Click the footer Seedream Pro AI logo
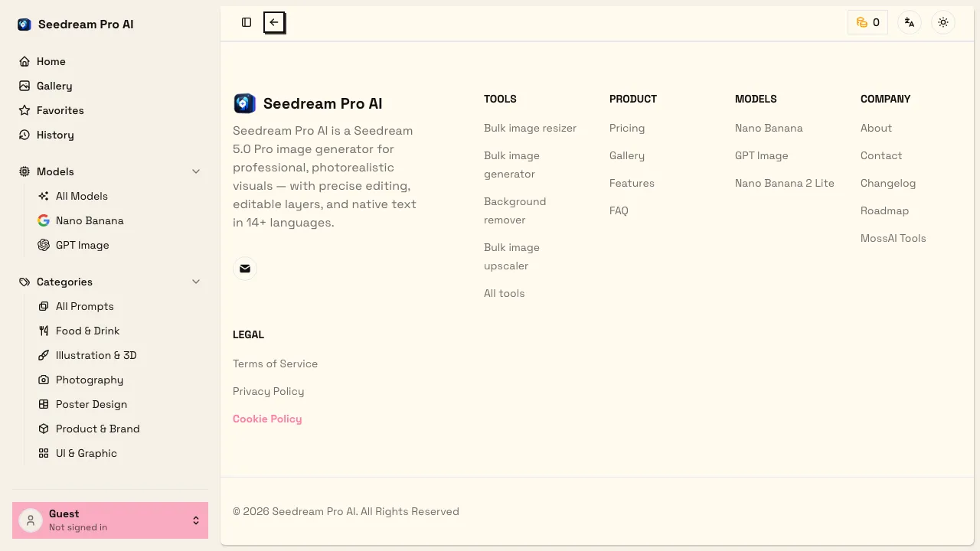This screenshot has height=551, width=980. coord(244,103)
